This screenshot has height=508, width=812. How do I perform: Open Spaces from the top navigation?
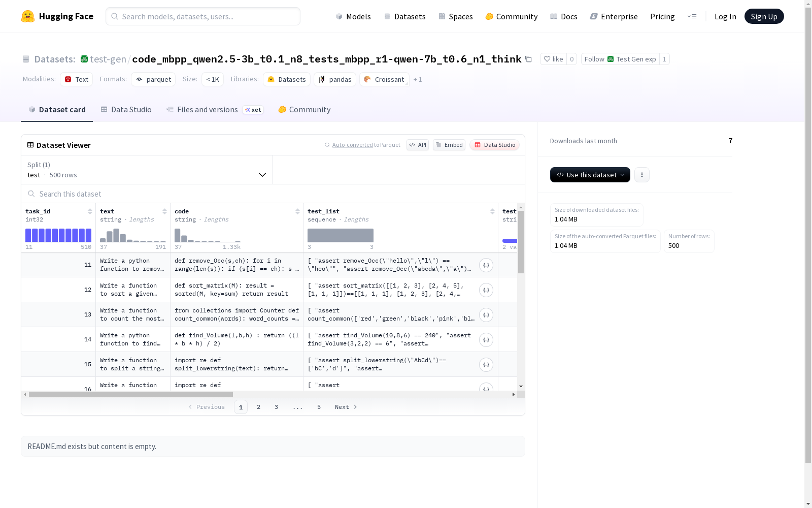point(455,16)
